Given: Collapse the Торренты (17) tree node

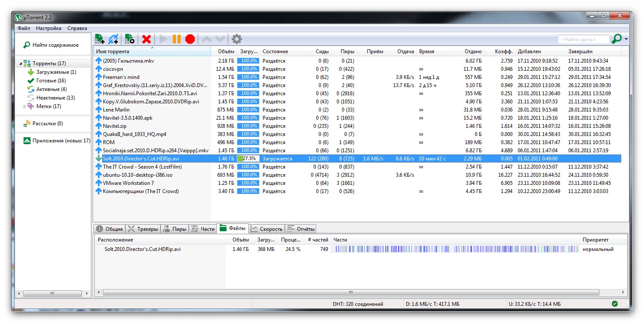Looking at the screenshot, I should tap(20, 63).
